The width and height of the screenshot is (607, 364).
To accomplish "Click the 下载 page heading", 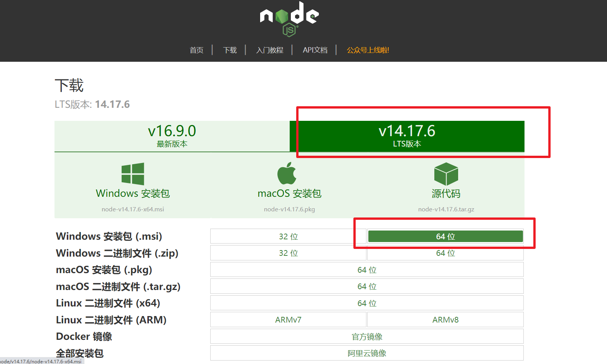I will click(69, 85).
